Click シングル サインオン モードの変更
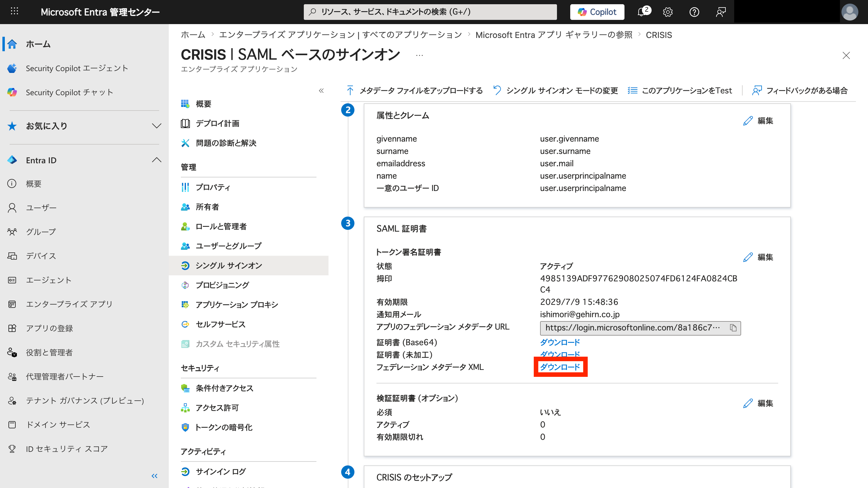Screen dimensions: 868x488 555,91
